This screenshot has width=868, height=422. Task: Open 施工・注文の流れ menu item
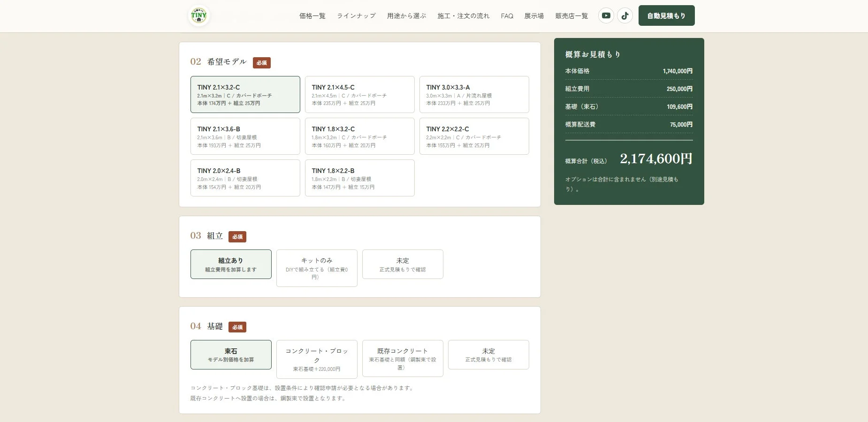click(463, 16)
